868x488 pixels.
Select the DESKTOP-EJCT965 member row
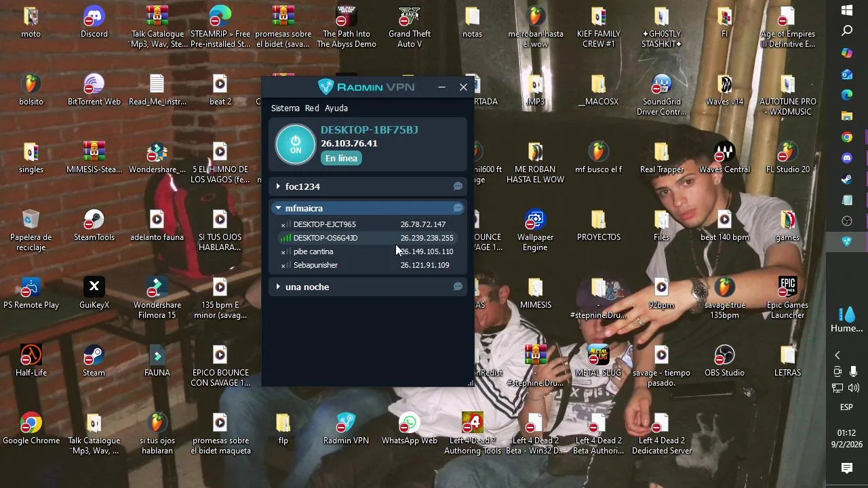tap(368, 224)
